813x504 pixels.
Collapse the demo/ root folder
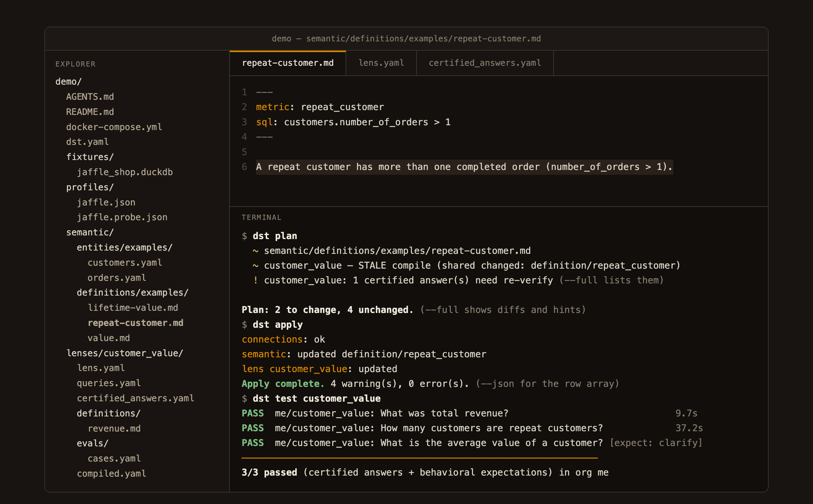pos(68,82)
